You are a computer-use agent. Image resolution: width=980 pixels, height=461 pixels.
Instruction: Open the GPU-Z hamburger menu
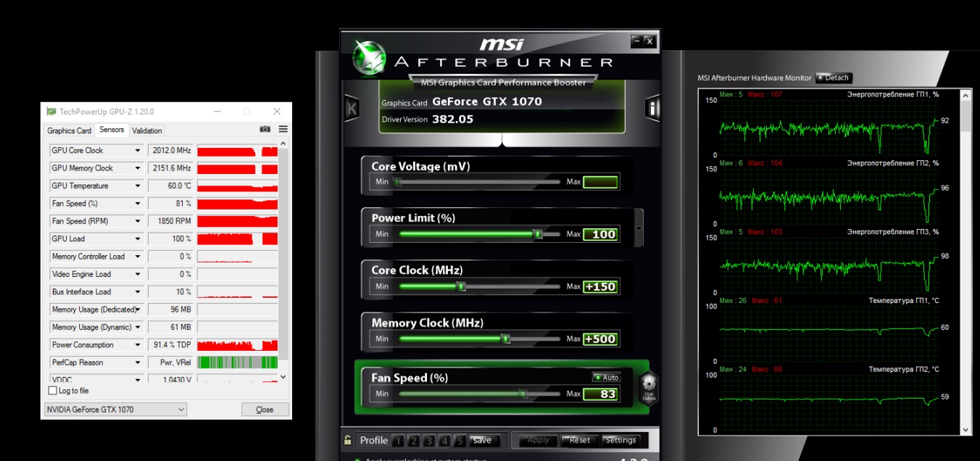pos(283,130)
